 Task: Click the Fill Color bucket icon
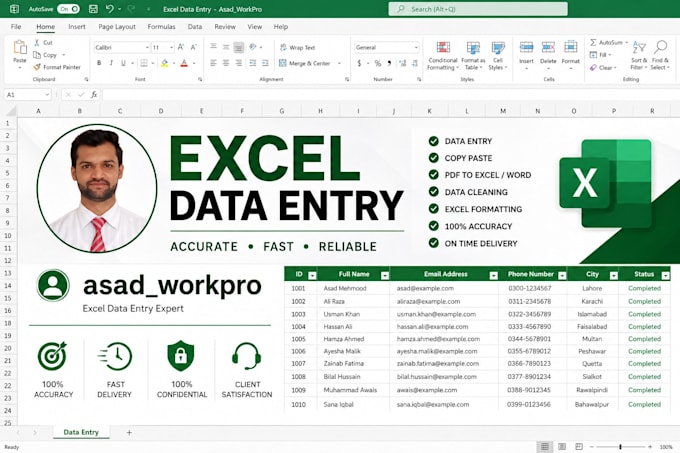point(165,63)
